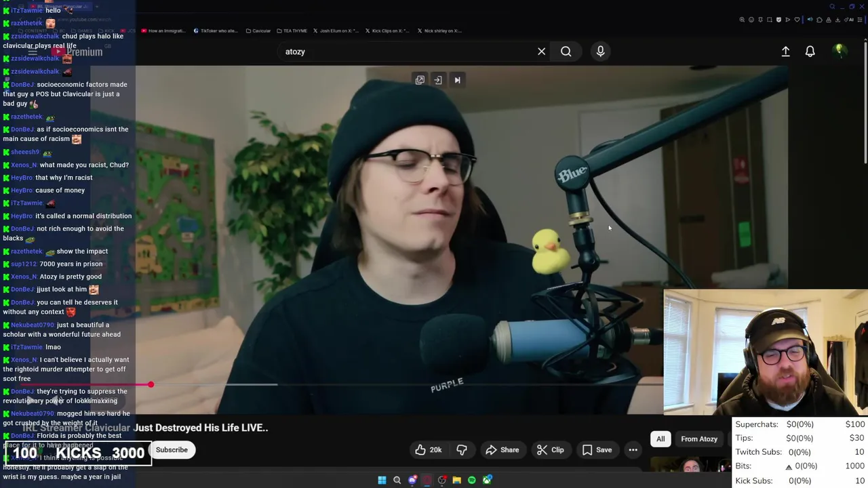The image size is (868, 488).
Task: Open the Windows Start menu
Action: point(382,480)
